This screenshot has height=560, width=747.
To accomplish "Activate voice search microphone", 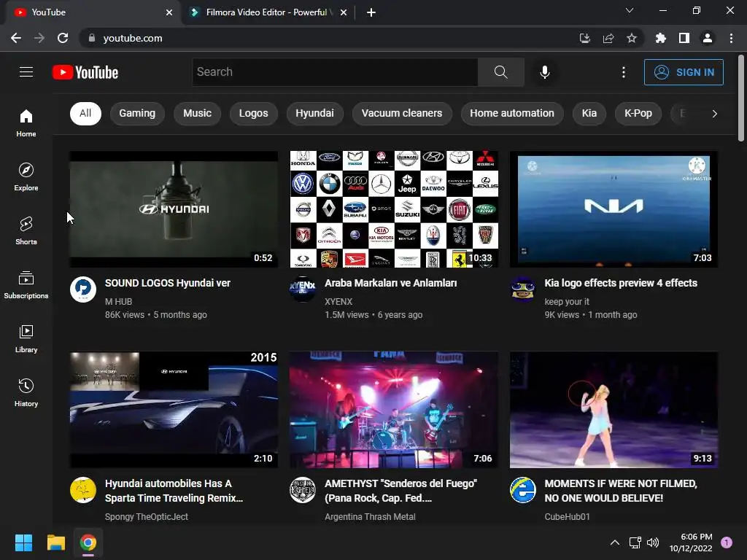I will click(544, 72).
